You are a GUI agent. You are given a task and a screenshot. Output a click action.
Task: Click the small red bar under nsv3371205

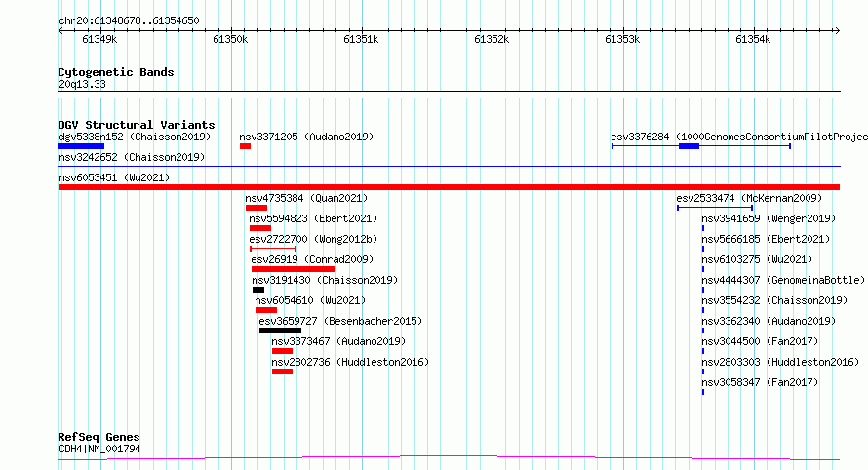(245, 146)
